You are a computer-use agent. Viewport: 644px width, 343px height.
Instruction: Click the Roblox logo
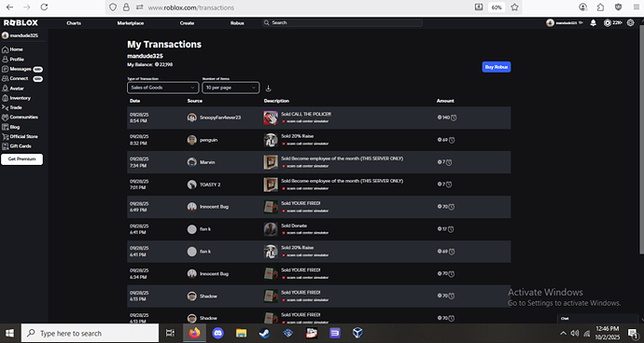(21, 23)
